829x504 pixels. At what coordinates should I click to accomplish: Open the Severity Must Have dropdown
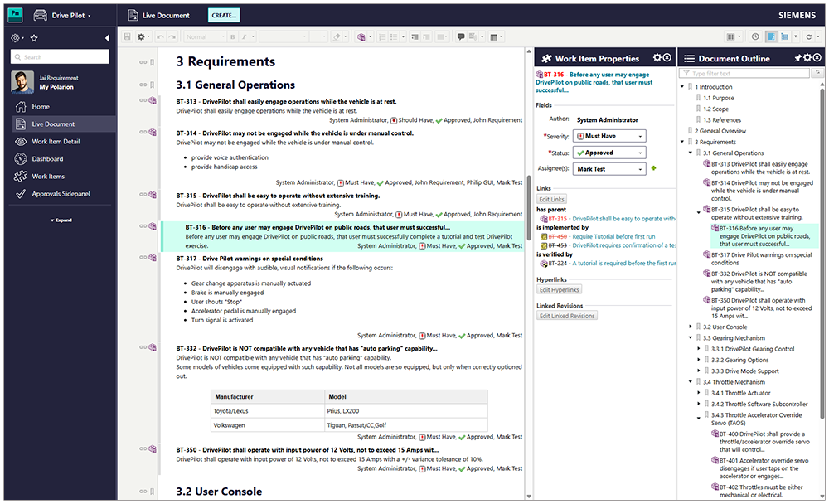tap(609, 136)
